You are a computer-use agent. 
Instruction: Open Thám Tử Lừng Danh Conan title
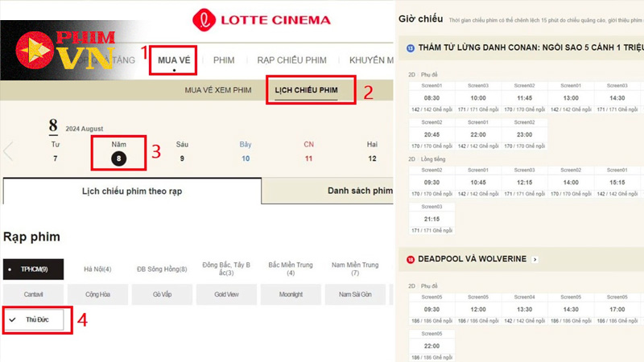(530, 47)
